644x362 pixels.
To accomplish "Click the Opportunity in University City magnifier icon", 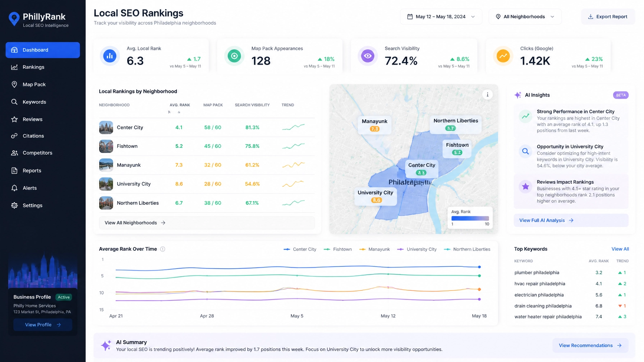I will [525, 151].
